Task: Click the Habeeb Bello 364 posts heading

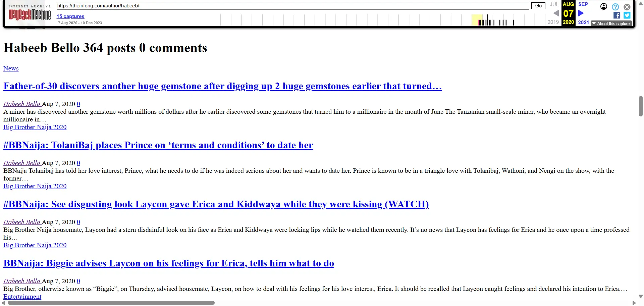Action: coord(105,48)
